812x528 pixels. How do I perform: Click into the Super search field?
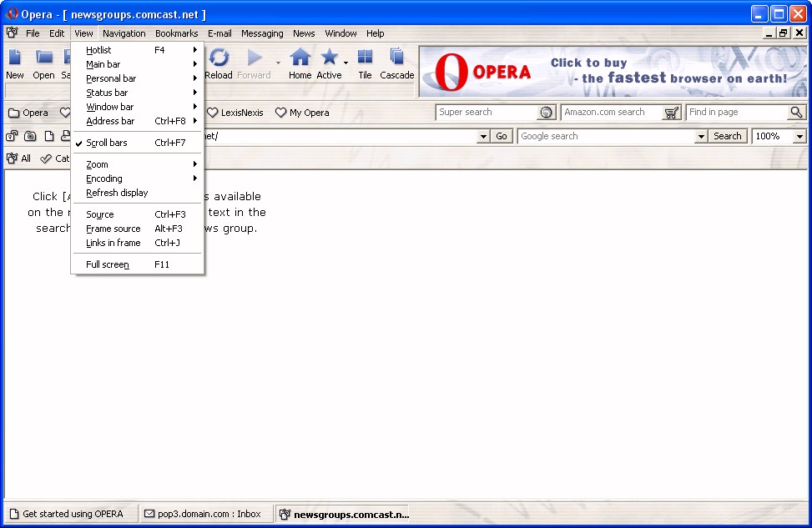pos(487,113)
